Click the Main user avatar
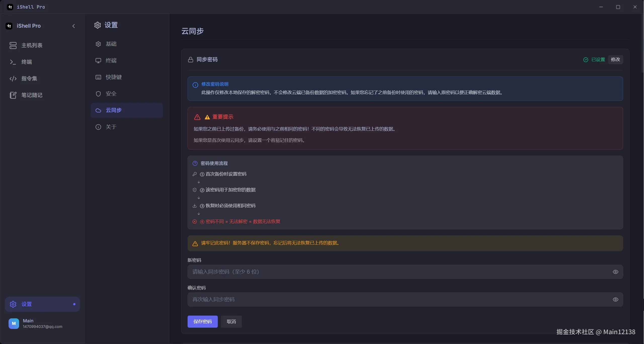Image resolution: width=644 pixels, height=344 pixels. click(13, 324)
